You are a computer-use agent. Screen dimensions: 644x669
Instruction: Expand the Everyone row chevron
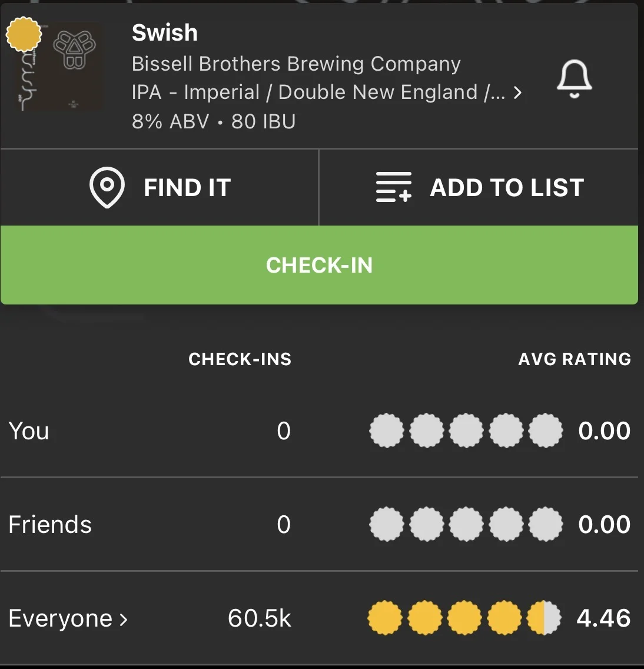coord(123,619)
